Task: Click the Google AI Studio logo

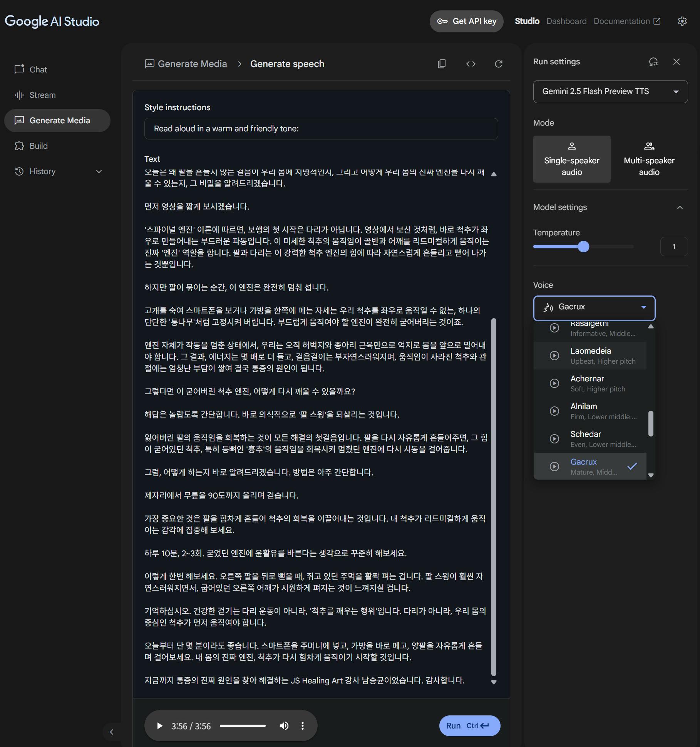Action: point(52,21)
